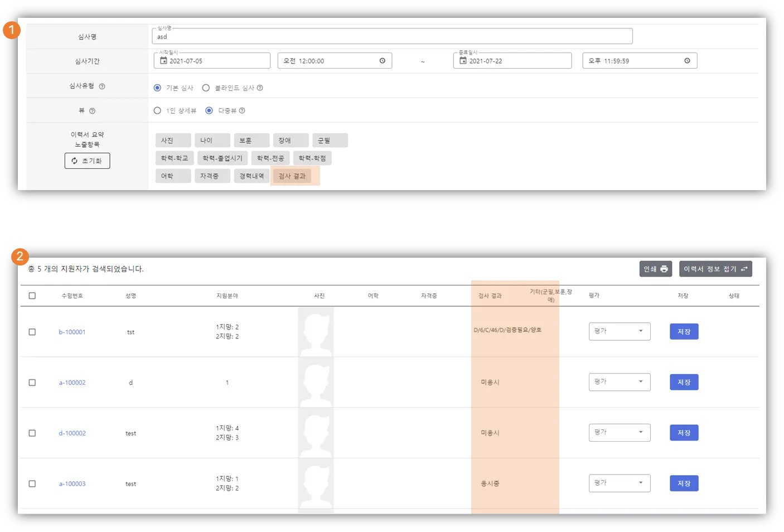The width and height of the screenshot is (784, 532).
Task: Select the 블라인드 심사 radio button
Action: coord(206,88)
